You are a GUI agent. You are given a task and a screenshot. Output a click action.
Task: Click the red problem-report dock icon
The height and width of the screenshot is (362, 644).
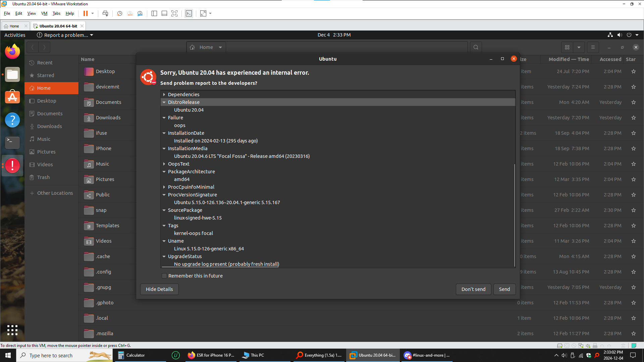point(12,166)
